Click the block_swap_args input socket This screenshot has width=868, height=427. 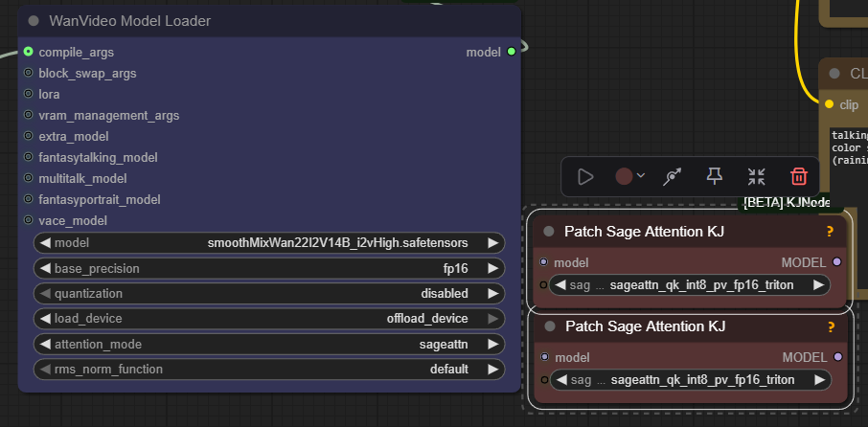click(28, 73)
